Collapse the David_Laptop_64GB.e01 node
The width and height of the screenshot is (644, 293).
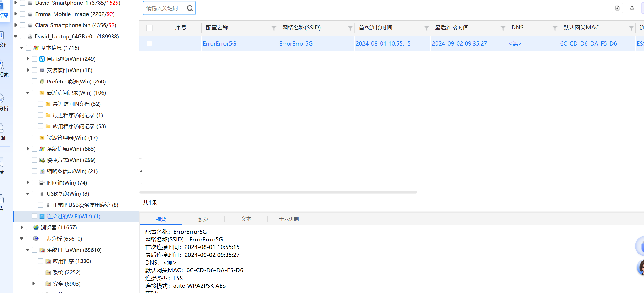pyautogui.click(x=16, y=37)
